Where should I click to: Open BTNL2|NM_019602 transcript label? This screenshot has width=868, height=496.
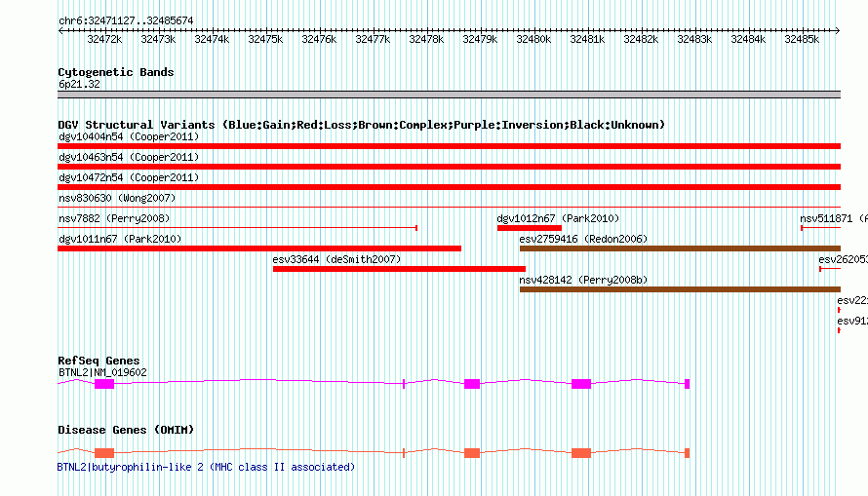(x=103, y=372)
